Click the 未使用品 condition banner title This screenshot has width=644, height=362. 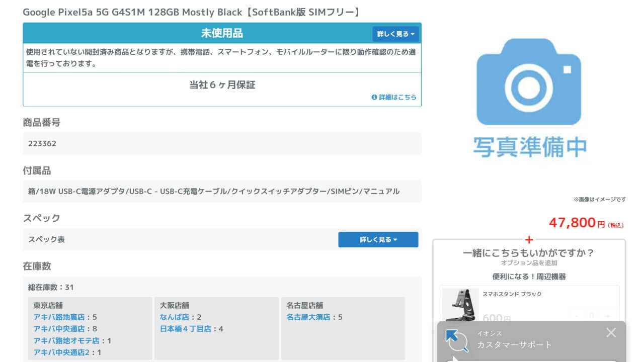222,33
